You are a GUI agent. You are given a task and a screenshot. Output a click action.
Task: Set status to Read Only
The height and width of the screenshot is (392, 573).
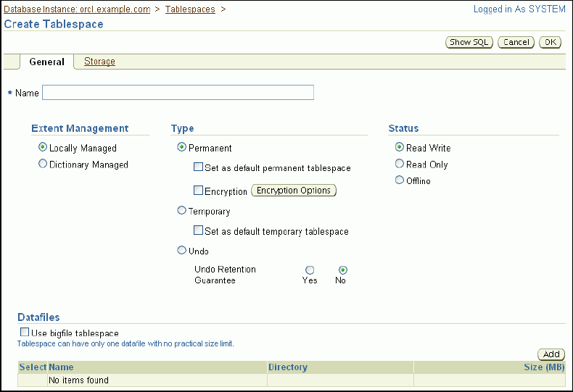point(399,164)
